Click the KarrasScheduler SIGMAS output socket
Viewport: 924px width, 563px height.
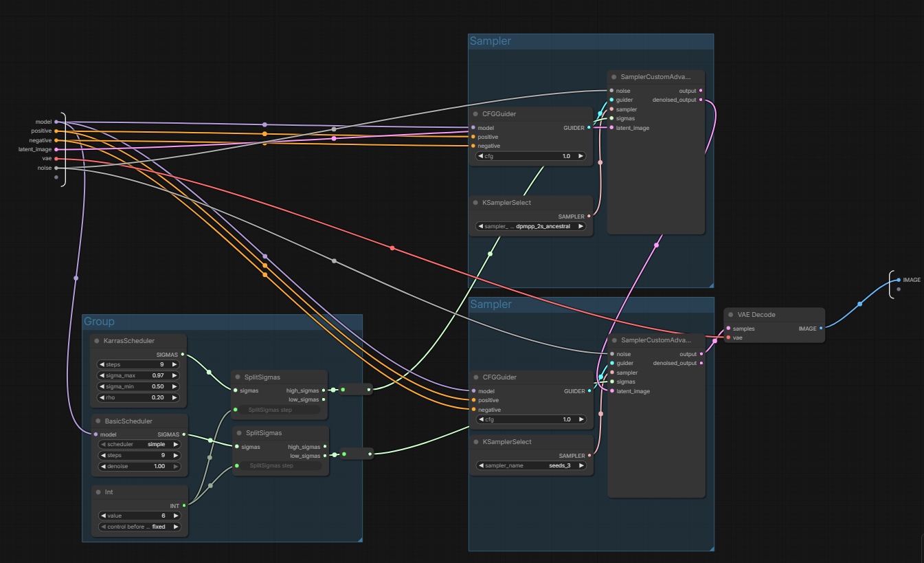point(183,354)
